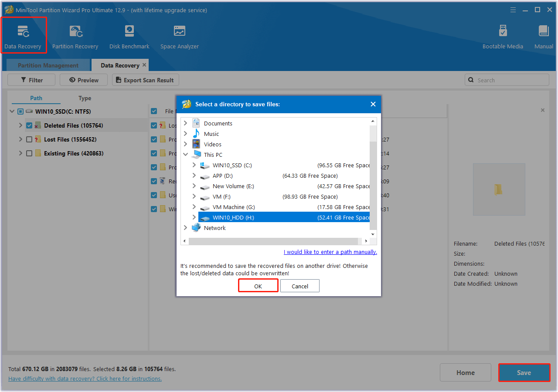Check the Lost Files checkbox

29,139
